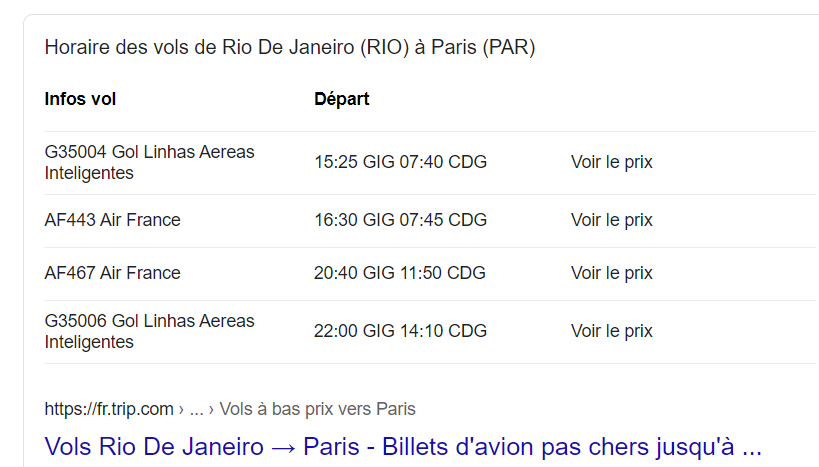The image size is (819, 467).
Task: Select the G35004 Gol Linhas Aereas flight row
Action: [149, 162]
